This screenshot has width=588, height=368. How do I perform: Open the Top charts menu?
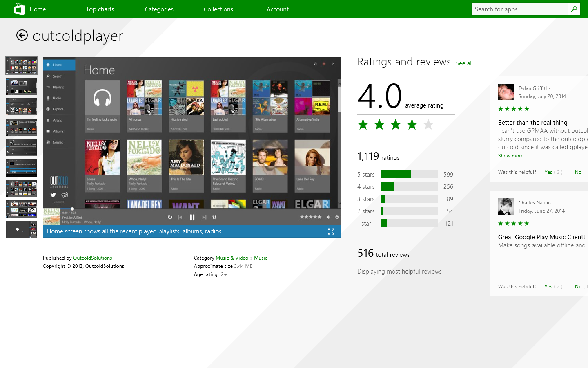(x=100, y=9)
